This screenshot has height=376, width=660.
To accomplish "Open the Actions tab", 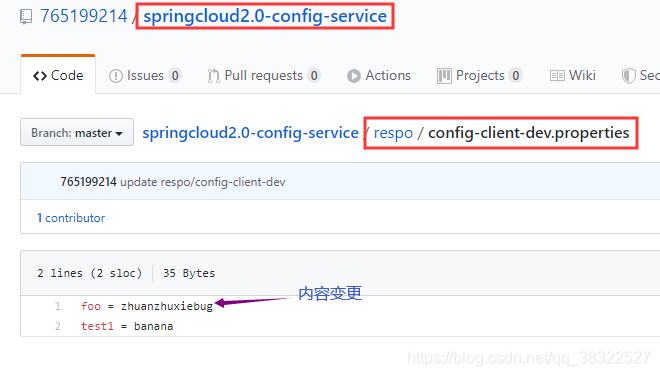I will click(x=379, y=75).
